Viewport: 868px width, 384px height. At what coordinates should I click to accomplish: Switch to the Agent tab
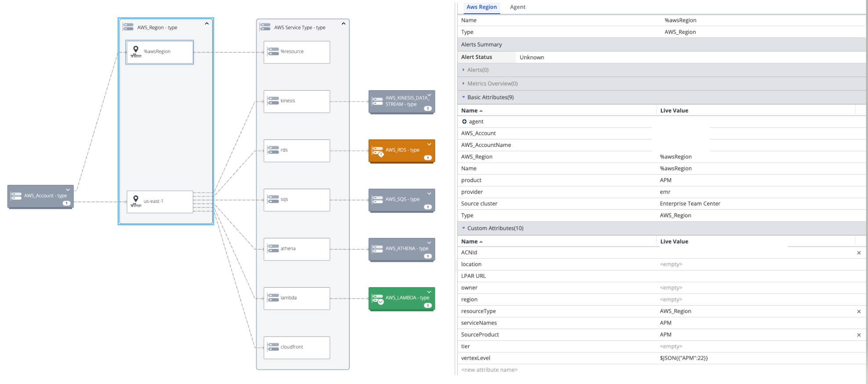pos(518,7)
